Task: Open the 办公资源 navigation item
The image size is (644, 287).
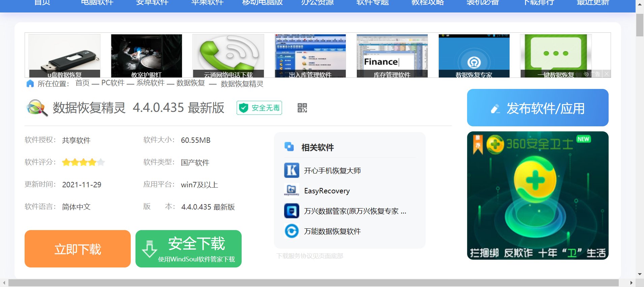Action: 317,3
